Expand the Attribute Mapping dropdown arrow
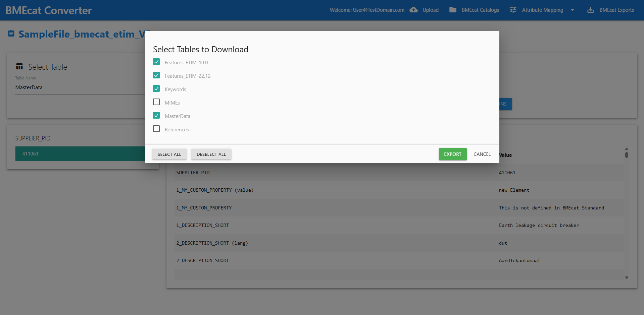 click(x=573, y=10)
